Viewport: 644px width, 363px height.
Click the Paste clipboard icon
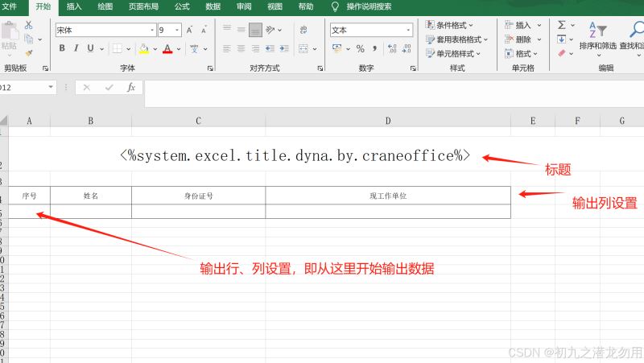tap(10, 31)
